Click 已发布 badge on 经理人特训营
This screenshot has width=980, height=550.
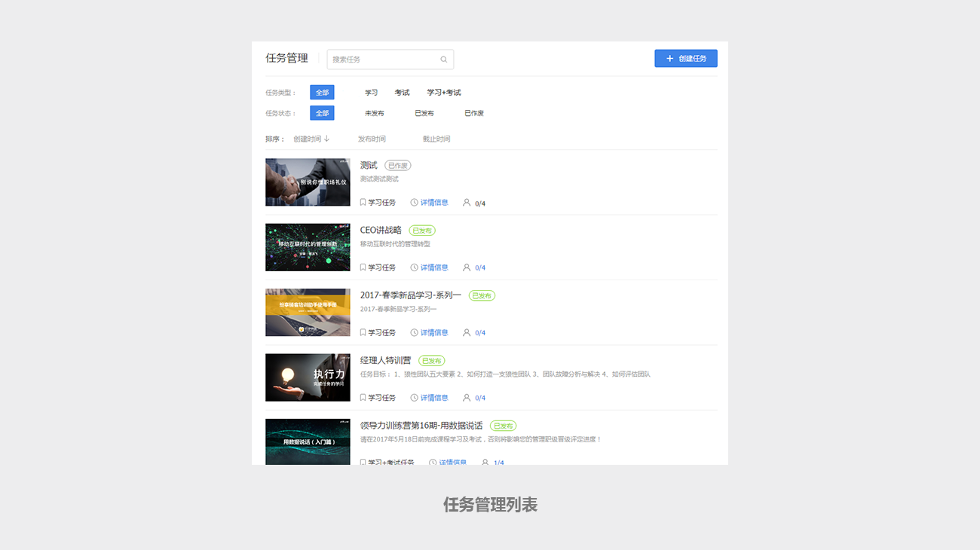pyautogui.click(x=432, y=361)
